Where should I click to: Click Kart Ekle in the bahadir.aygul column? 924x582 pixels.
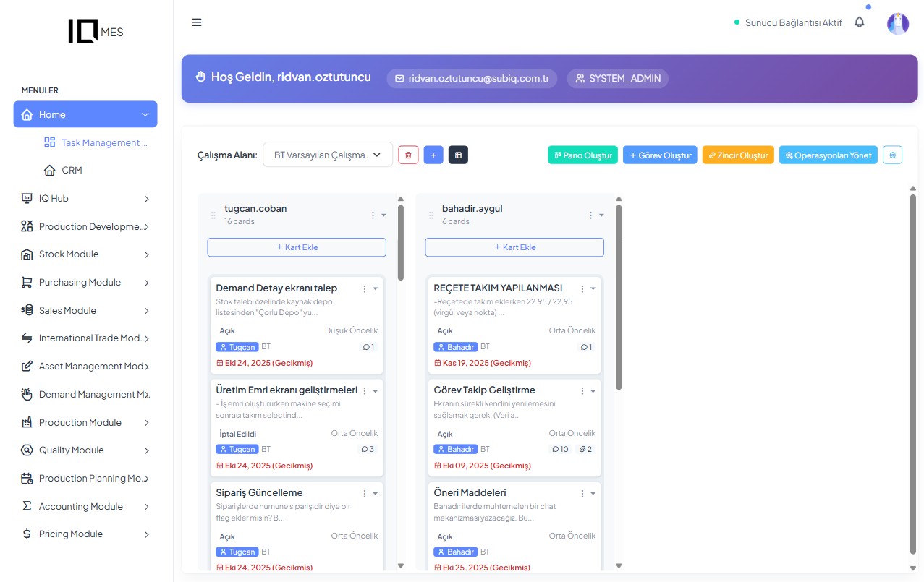(514, 247)
